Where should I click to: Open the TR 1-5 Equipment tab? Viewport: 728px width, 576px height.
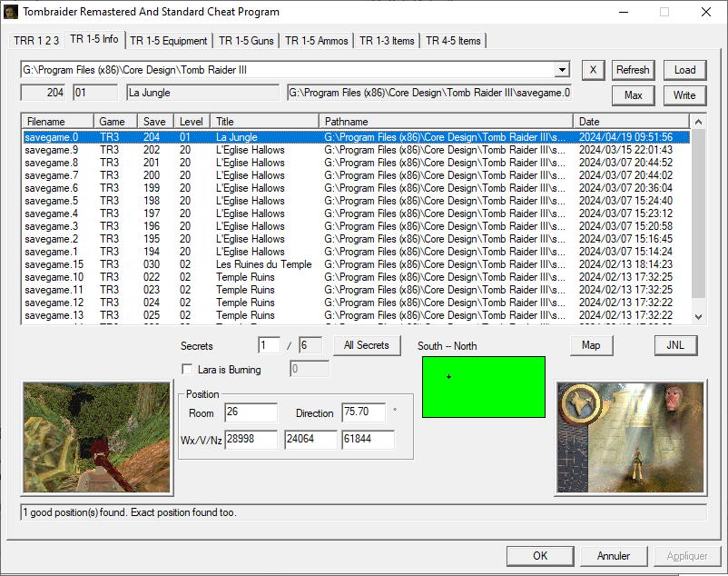tap(169, 41)
